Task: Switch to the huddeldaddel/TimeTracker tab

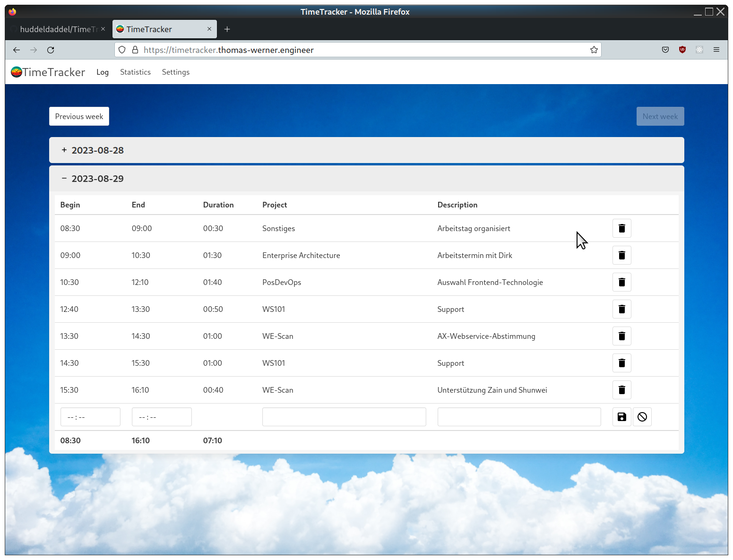Action: (58, 29)
